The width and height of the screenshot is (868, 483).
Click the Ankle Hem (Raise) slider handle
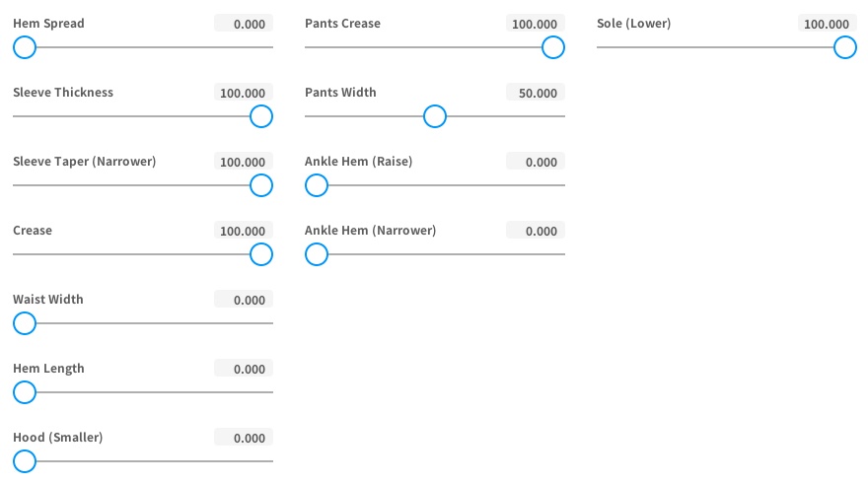point(317,185)
